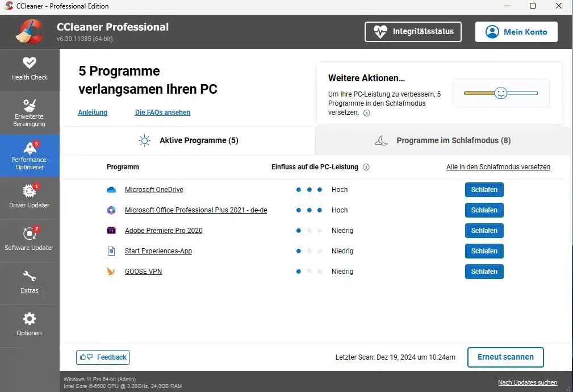Open GOOSE VPN program details
This screenshot has width=573, height=392.
click(143, 272)
